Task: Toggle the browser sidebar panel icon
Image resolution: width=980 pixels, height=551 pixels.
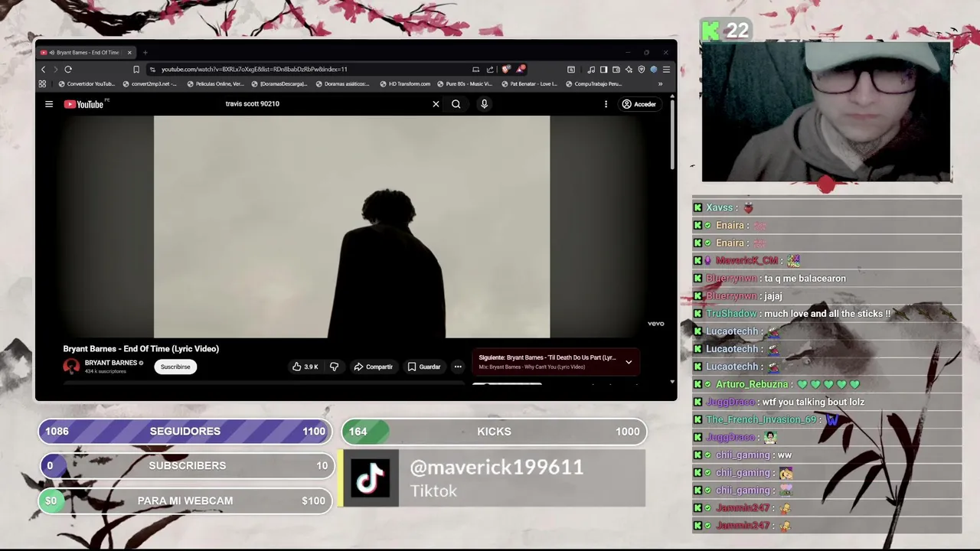Action: tap(603, 69)
